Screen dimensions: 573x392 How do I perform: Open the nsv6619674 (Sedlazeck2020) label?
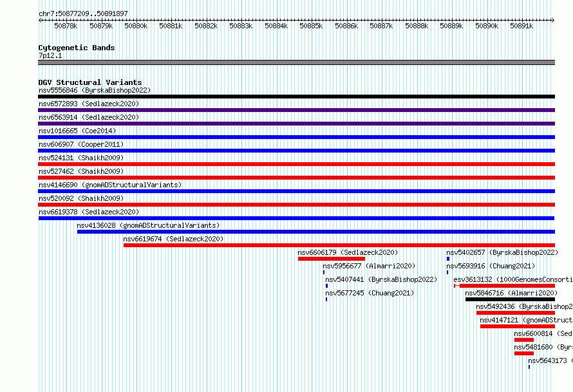pos(173,239)
